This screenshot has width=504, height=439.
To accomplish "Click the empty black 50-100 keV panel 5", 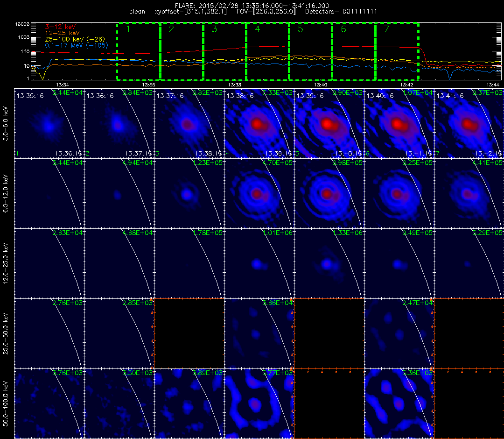I will tap(329, 404).
